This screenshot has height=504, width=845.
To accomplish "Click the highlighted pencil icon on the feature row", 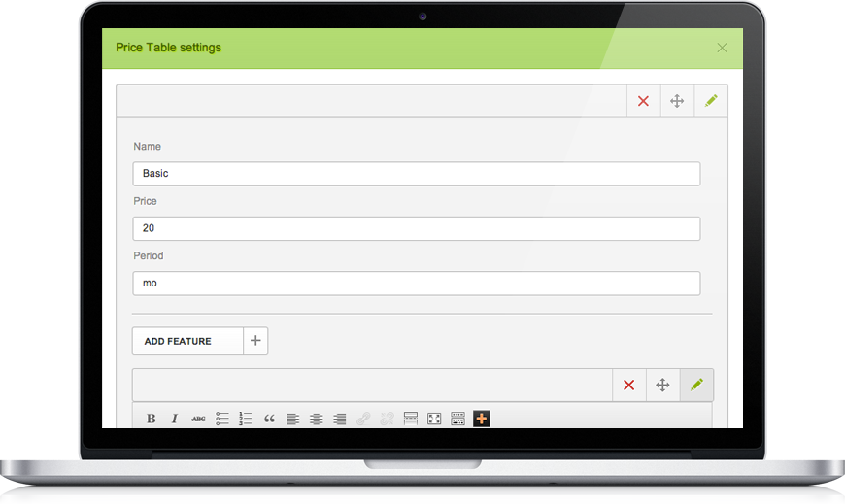I will tap(696, 385).
